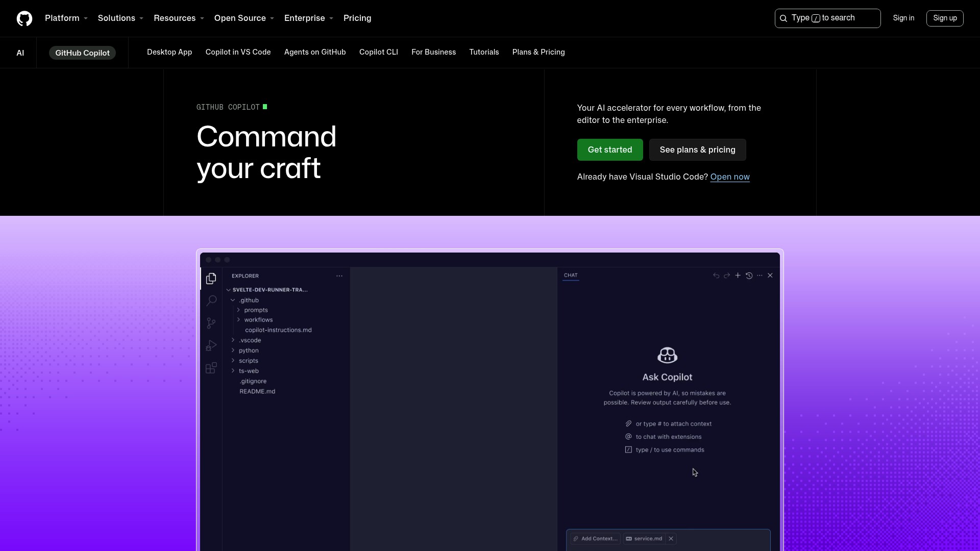
Task: Click the Ask Copilot heading
Action: pos(667,377)
